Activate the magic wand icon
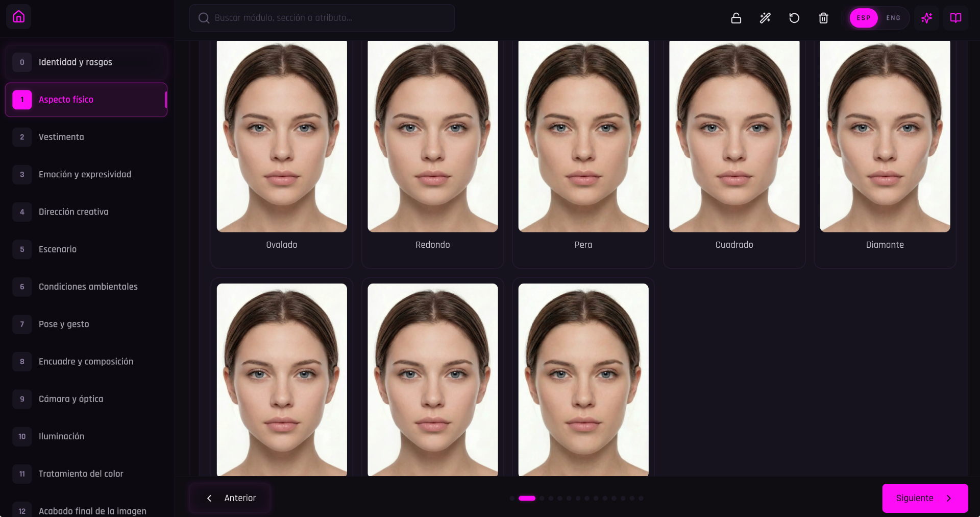The height and width of the screenshot is (517, 980). click(765, 18)
